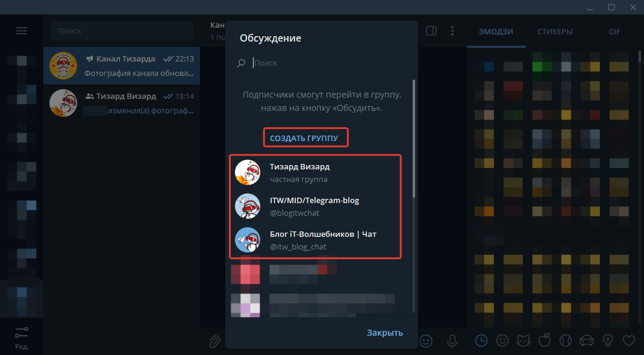Switch to the GIF tab
The image size is (644, 355).
(614, 31)
